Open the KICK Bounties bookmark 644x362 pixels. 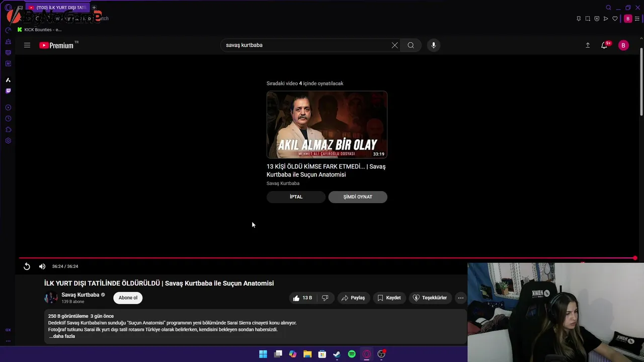(39, 30)
